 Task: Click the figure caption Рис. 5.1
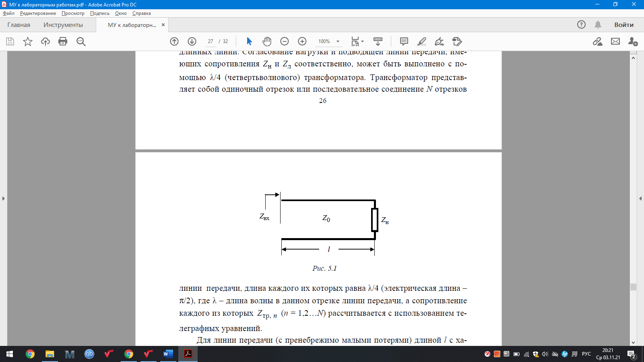tap(324, 268)
